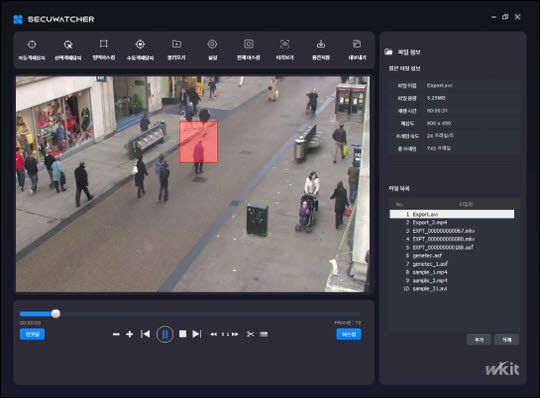Minimize the SecuWatcher window
Viewport: 540px width, 398px height.
tap(494, 17)
